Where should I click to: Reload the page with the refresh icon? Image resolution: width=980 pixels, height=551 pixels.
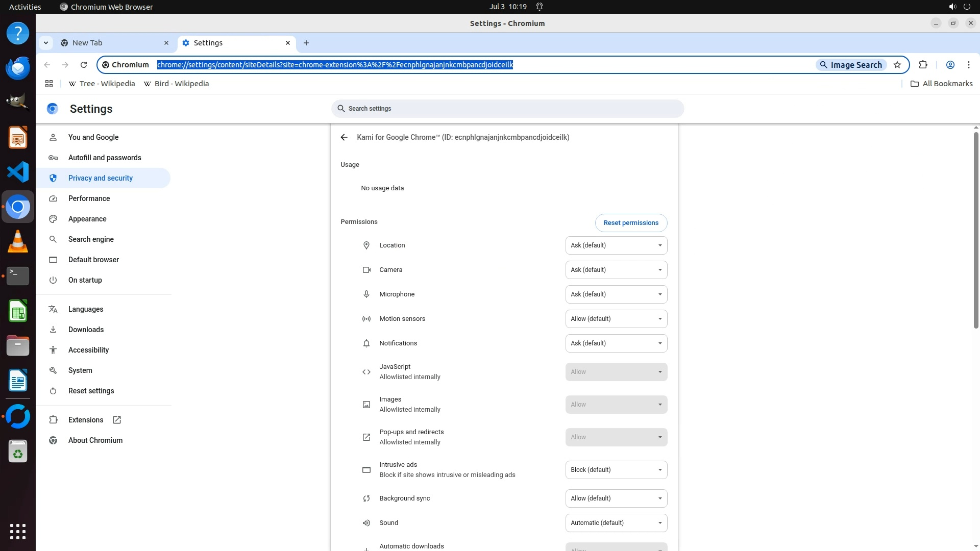coord(84,65)
